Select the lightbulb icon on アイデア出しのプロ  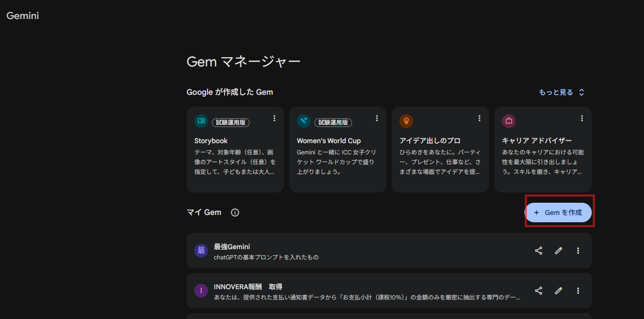407,120
